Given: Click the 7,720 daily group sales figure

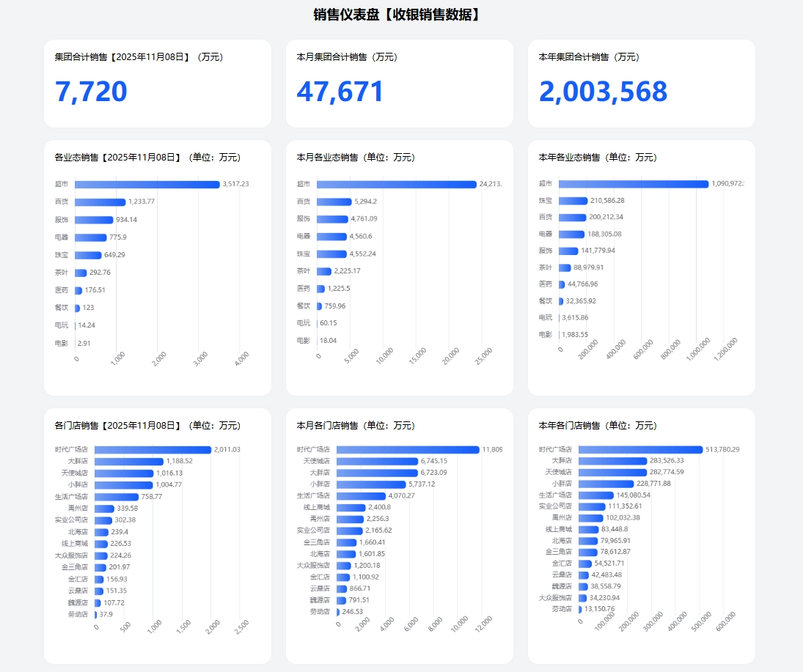Looking at the screenshot, I should click(91, 92).
